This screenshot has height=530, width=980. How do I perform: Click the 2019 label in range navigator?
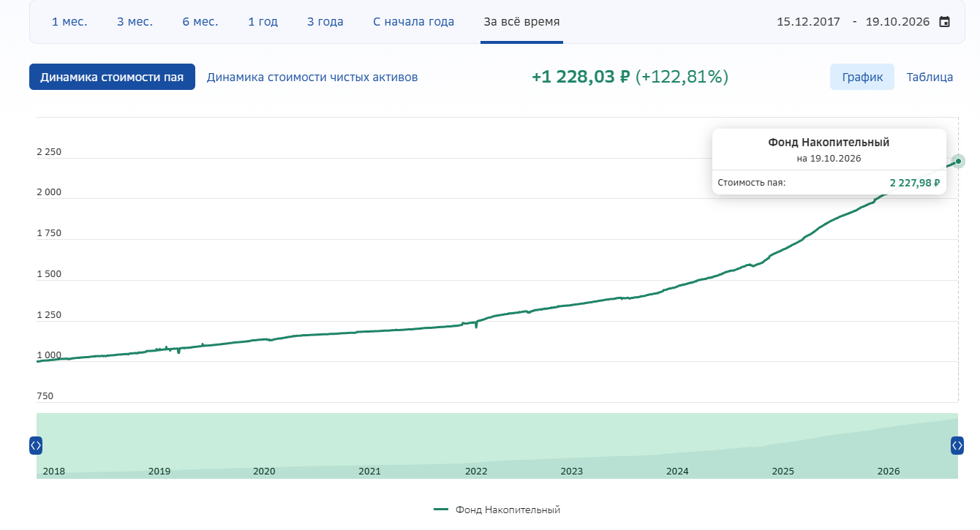[x=159, y=472]
